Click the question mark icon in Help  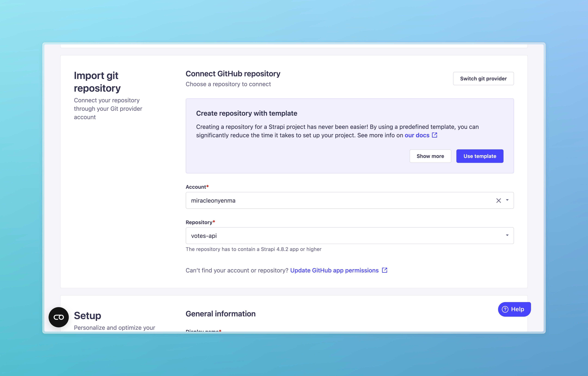pyautogui.click(x=505, y=309)
